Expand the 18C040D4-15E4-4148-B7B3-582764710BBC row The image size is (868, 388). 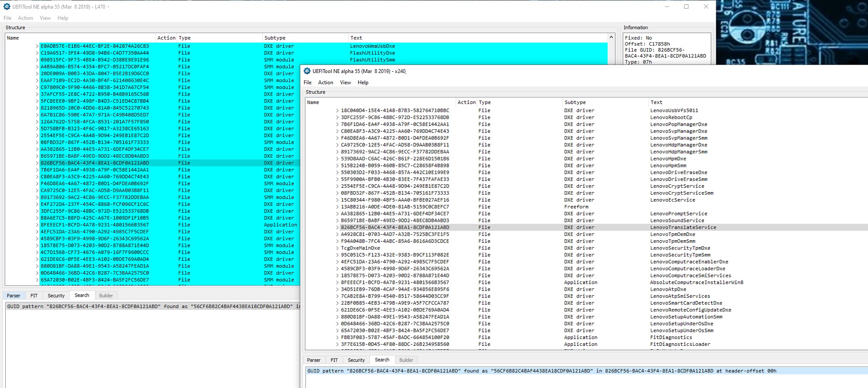pyautogui.click(x=337, y=110)
